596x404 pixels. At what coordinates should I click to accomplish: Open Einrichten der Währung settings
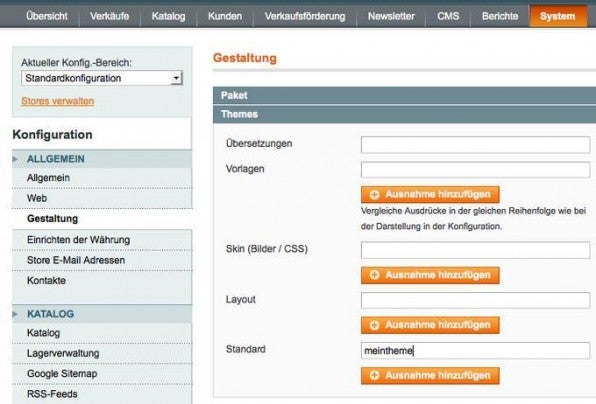pyautogui.click(x=102, y=240)
